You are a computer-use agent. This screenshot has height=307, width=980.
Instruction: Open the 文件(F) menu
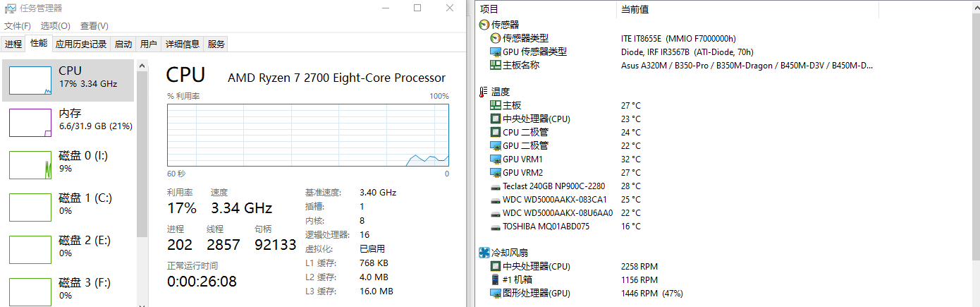[18, 25]
